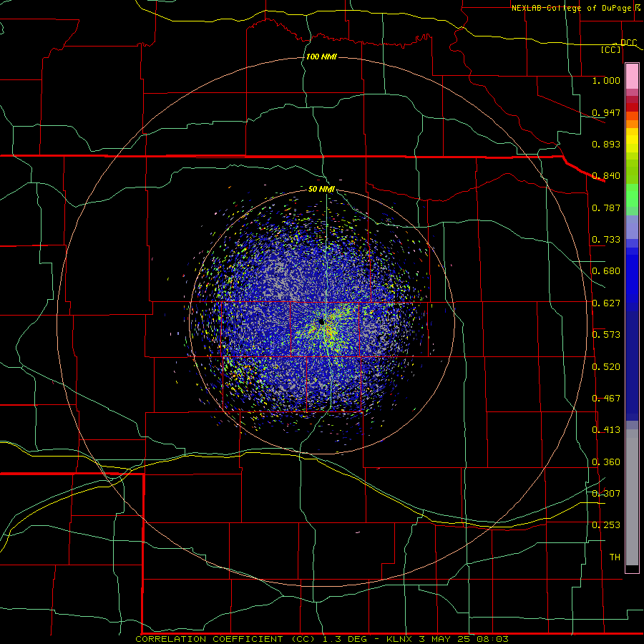Select the 1.000 value on the legend
This screenshot has width=644, height=644.
click(x=606, y=80)
